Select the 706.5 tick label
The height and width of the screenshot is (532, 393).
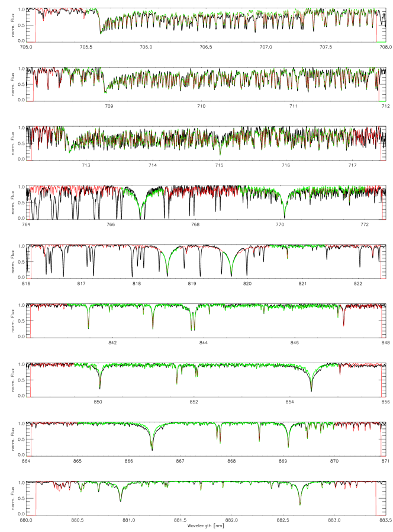point(206,47)
